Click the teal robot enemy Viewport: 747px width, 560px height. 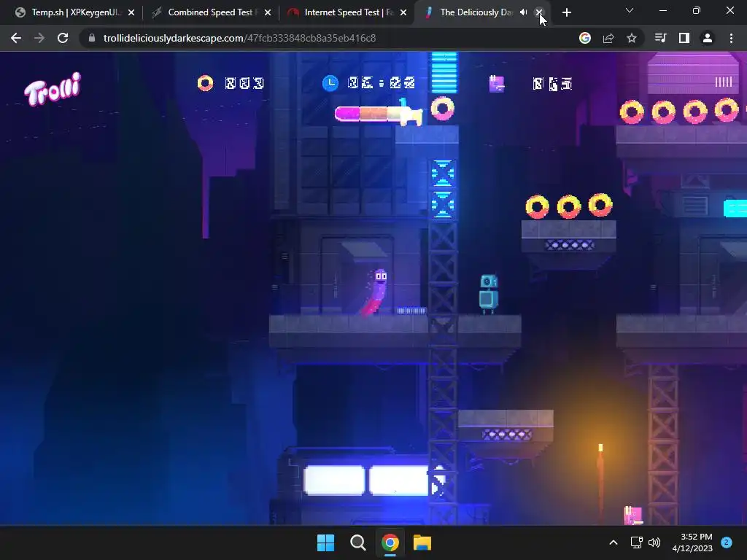pyautogui.click(x=488, y=295)
